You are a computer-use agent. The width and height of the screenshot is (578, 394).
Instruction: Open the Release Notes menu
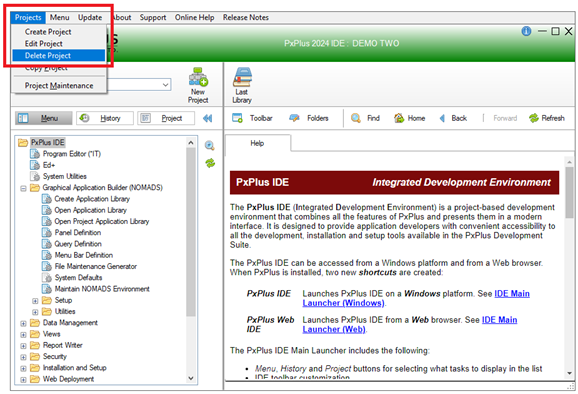(246, 17)
